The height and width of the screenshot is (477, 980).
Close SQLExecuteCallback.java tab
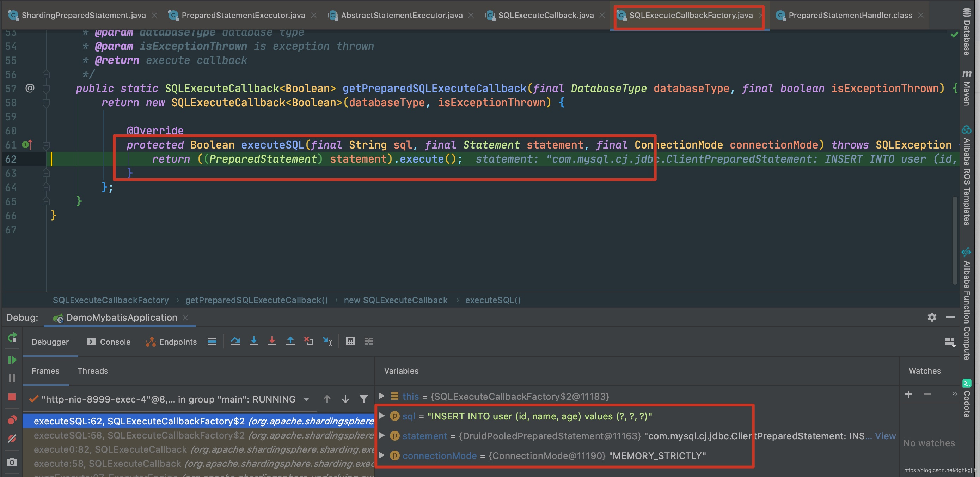602,15
